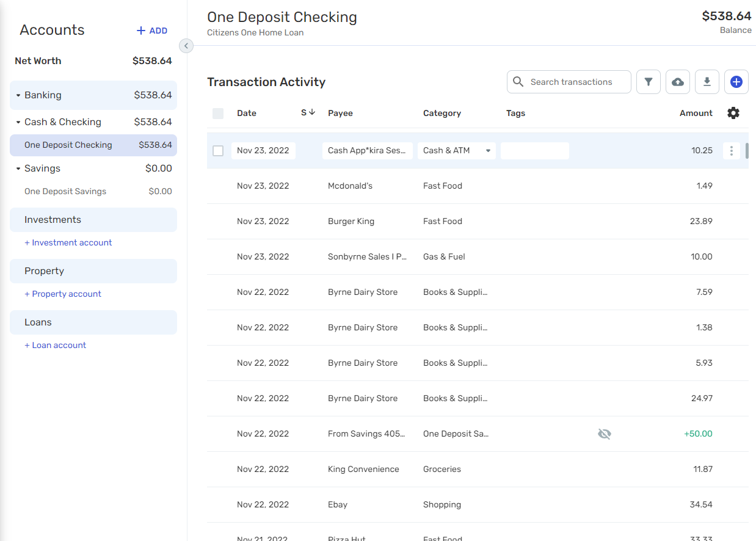Collapse the Accounts sidebar arrow
The height and width of the screenshot is (541, 756).
(186, 46)
